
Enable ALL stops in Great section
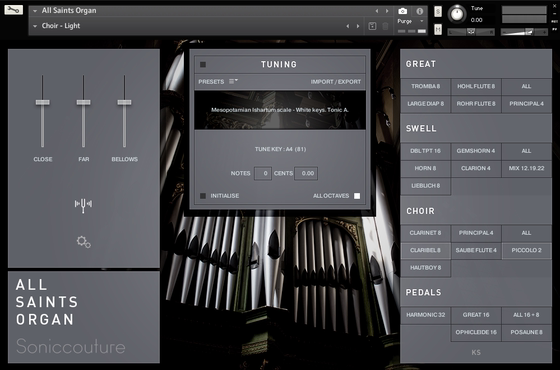[526, 86]
